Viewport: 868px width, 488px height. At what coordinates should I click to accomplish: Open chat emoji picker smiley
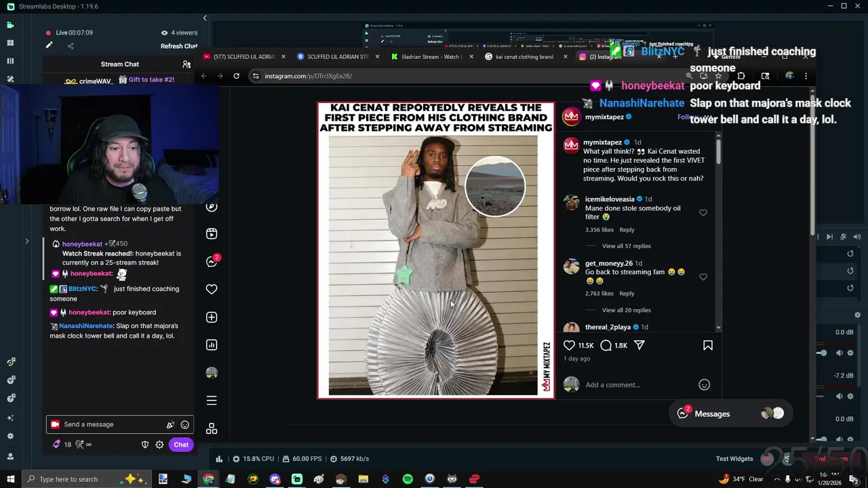(x=184, y=425)
